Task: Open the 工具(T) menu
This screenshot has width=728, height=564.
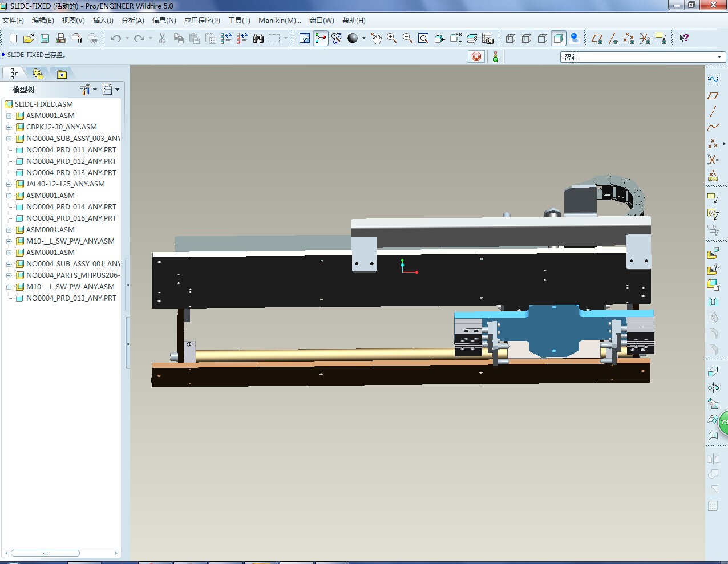Action: coord(239,21)
